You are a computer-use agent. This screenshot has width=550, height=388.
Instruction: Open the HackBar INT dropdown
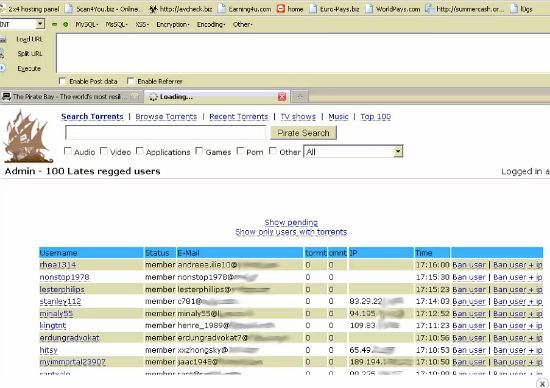pyautogui.click(x=40, y=24)
